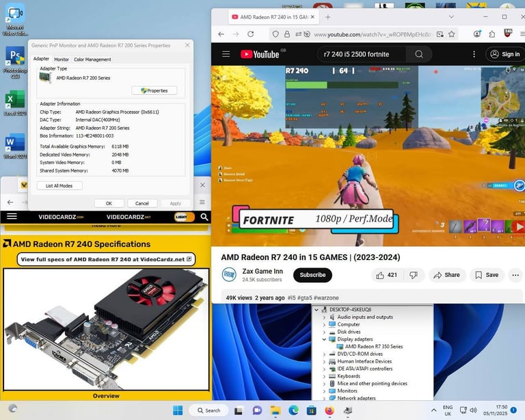The height and width of the screenshot is (420, 525).
Task: Go back in the Firefox YouTube window
Action: [221, 34]
